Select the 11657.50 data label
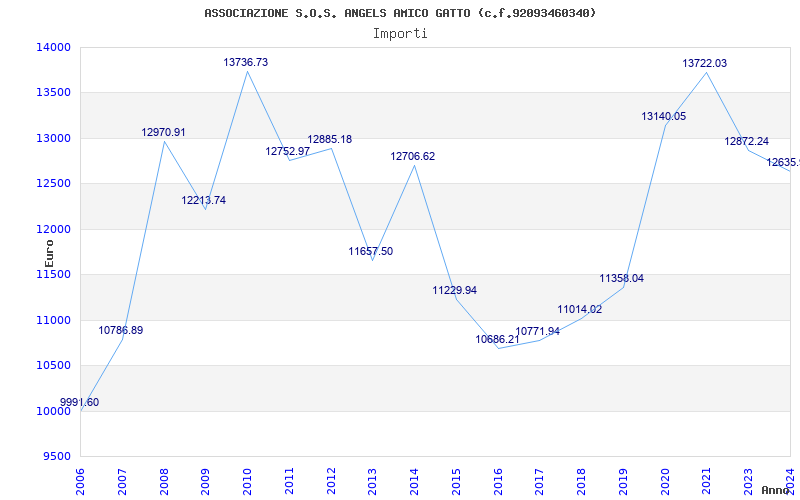This screenshot has width=800, height=500. (371, 251)
